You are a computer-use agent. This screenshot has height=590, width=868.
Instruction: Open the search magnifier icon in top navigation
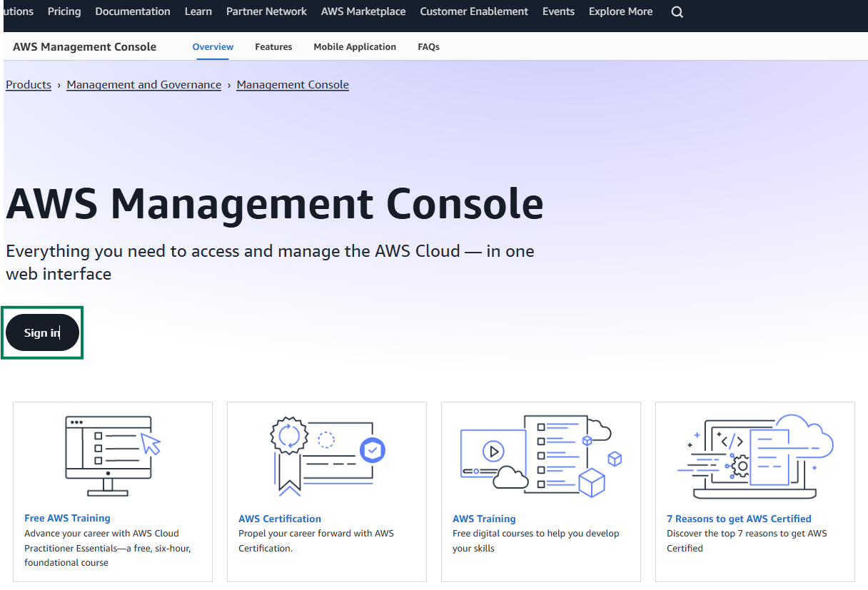tap(677, 12)
